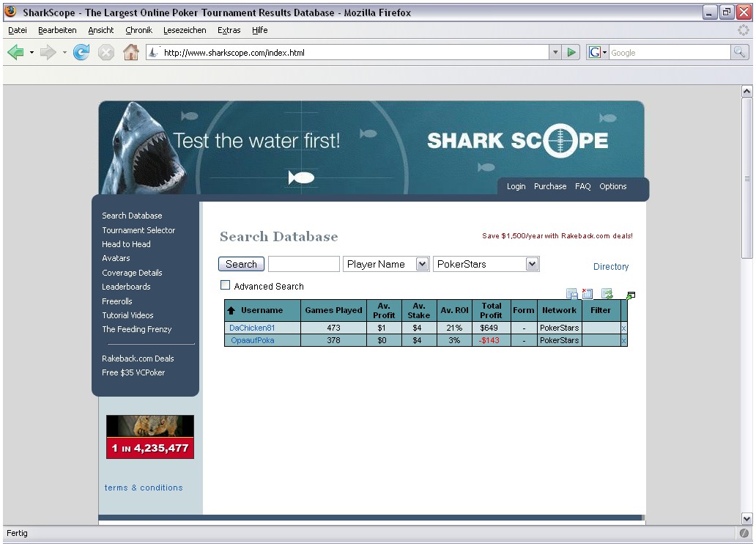The width and height of the screenshot is (756, 544).
Task: Open Tournament Selector in the sidebar
Action: (138, 230)
